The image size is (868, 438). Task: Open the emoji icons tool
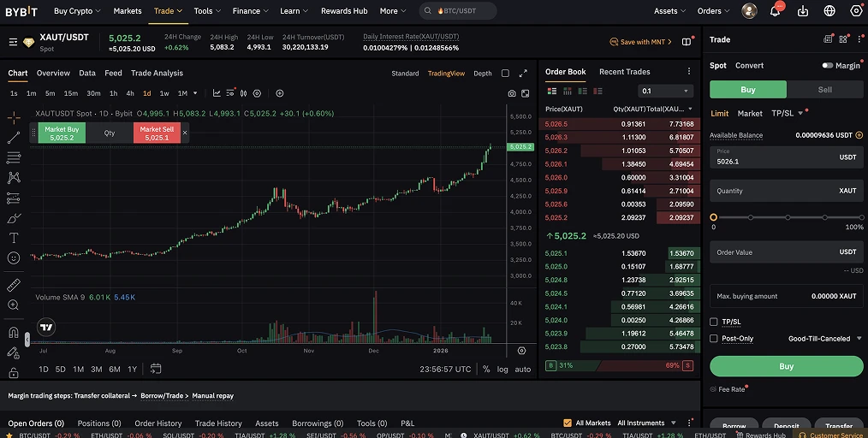click(14, 257)
